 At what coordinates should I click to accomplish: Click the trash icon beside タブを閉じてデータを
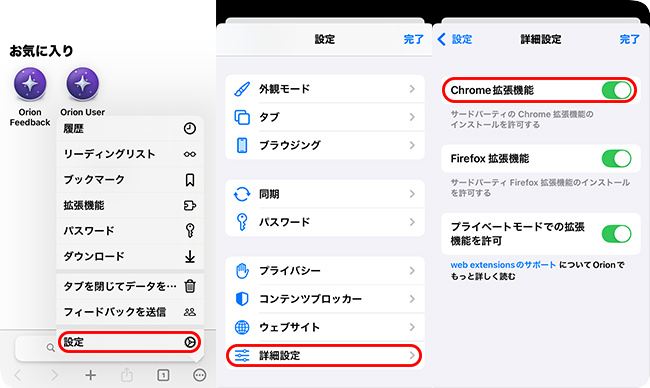click(190, 286)
